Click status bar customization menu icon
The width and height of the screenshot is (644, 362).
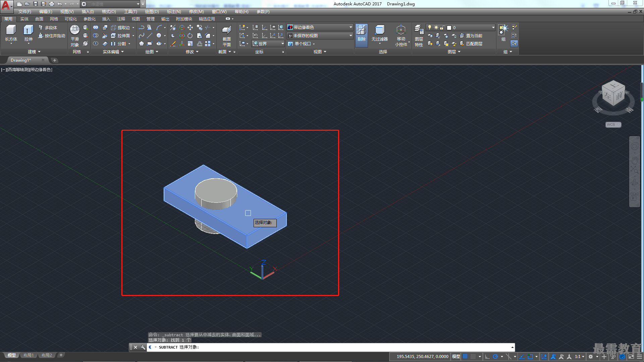[639, 357]
